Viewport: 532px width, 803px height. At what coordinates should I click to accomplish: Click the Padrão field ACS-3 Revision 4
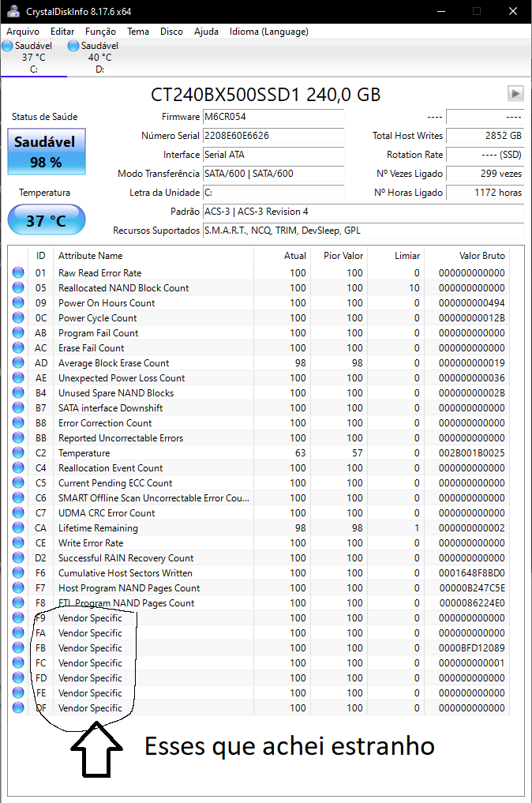(x=364, y=212)
